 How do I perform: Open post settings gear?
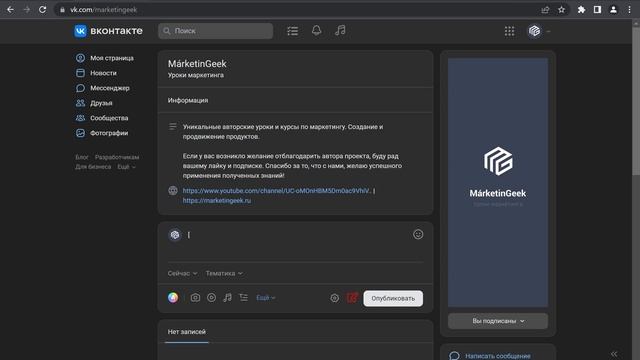click(x=334, y=298)
